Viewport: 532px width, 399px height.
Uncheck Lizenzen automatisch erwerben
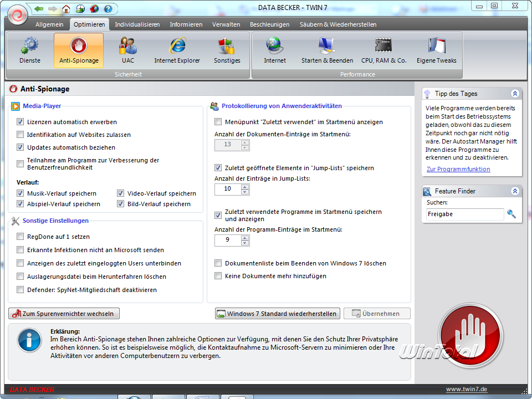[x=21, y=122]
